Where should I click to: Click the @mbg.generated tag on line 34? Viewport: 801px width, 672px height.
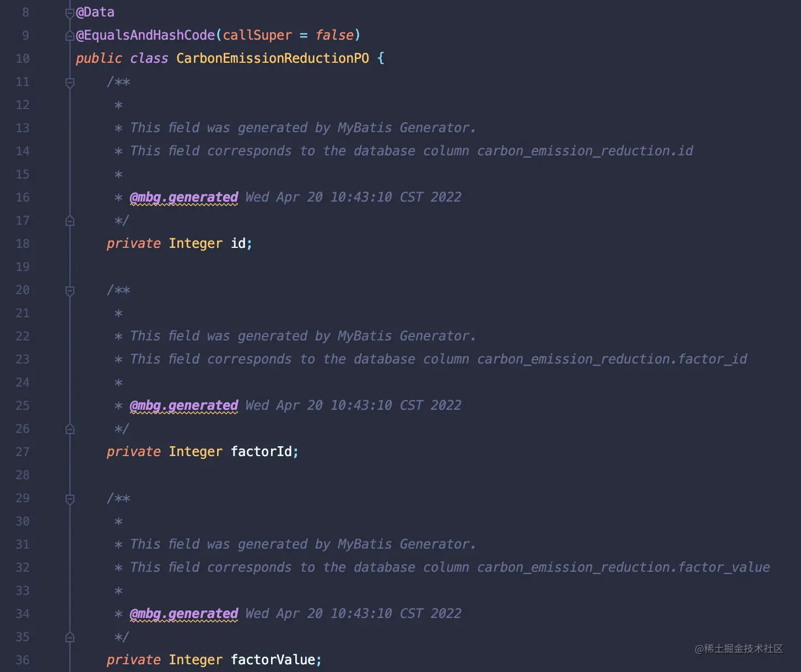[184, 614]
